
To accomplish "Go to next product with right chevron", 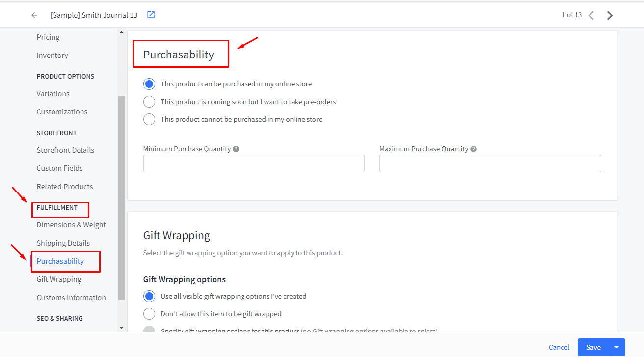I will (x=610, y=15).
